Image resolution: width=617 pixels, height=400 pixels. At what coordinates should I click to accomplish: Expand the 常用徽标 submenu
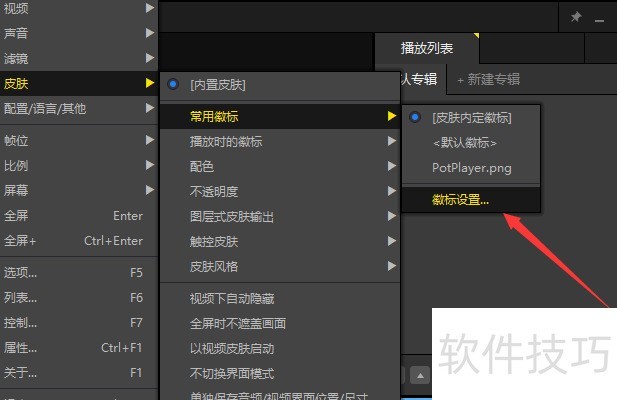[280, 116]
